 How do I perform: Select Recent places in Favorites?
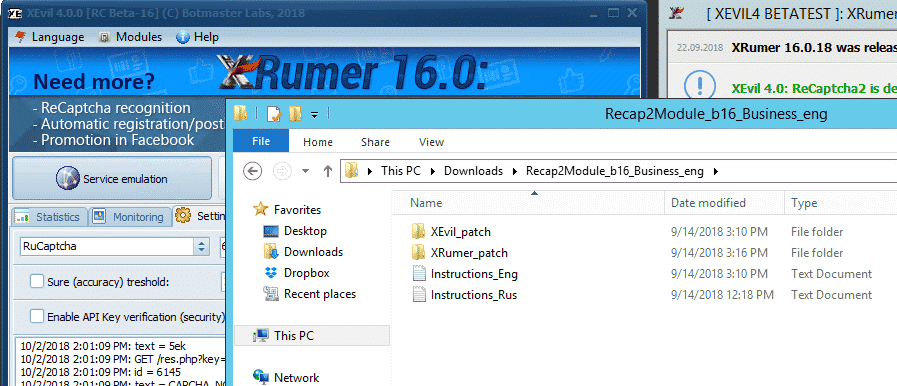320,294
